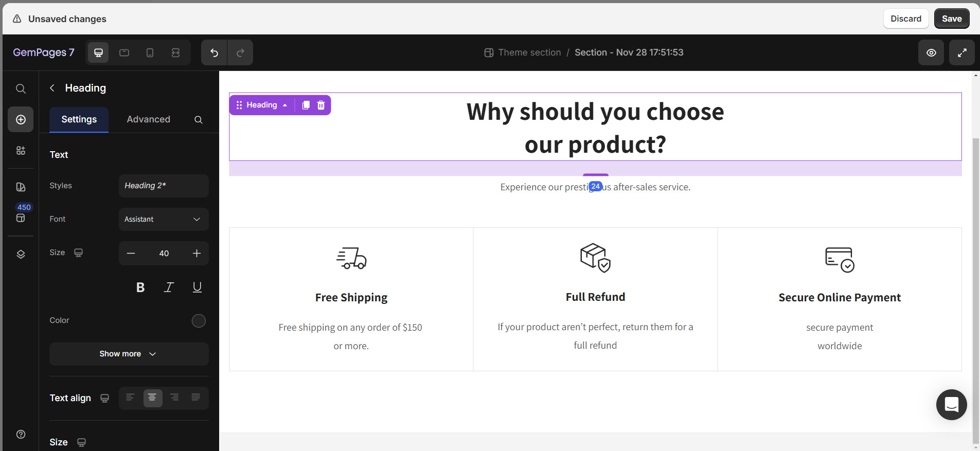This screenshot has width=980, height=451.
Task: Open the support chat bubble
Action: pos(951,405)
